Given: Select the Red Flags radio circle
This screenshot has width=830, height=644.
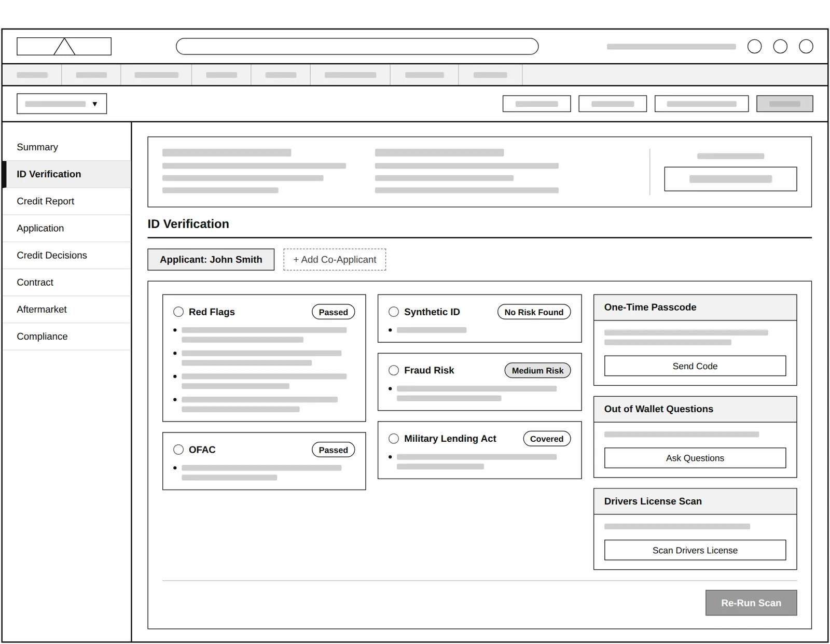Looking at the screenshot, I should [x=178, y=312].
